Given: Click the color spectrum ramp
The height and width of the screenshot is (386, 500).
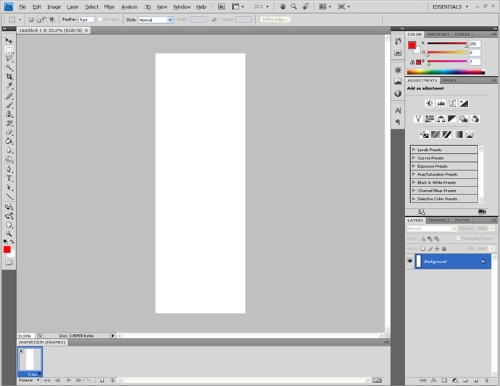Looking at the screenshot, I should coord(446,71).
